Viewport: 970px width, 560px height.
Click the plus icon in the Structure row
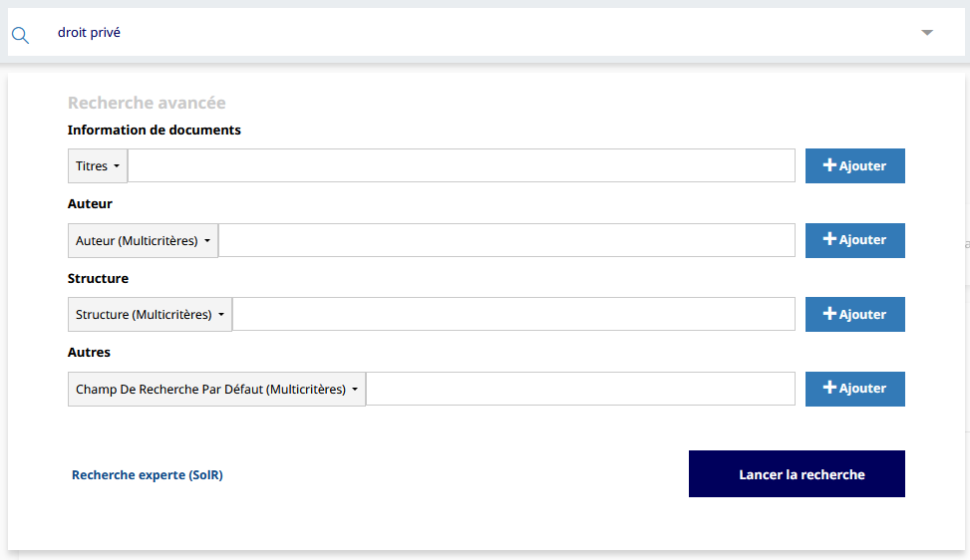[x=829, y=314]
